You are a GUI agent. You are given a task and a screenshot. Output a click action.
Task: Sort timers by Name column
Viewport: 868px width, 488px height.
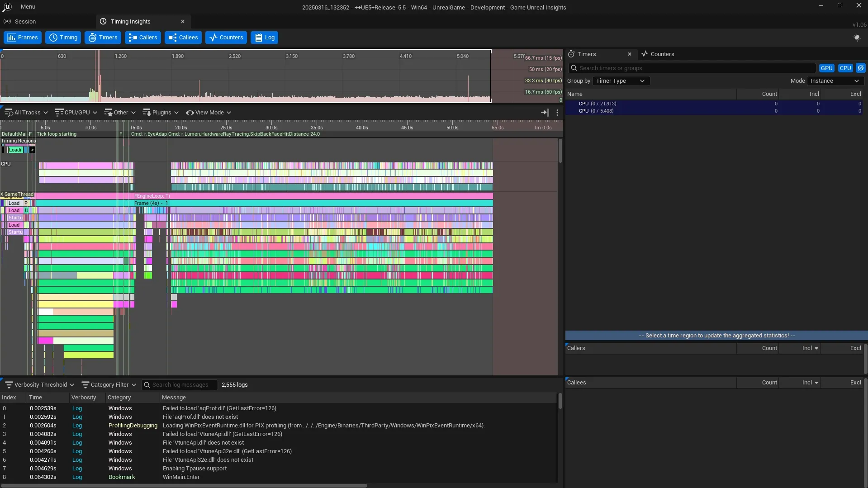[651, 94]
